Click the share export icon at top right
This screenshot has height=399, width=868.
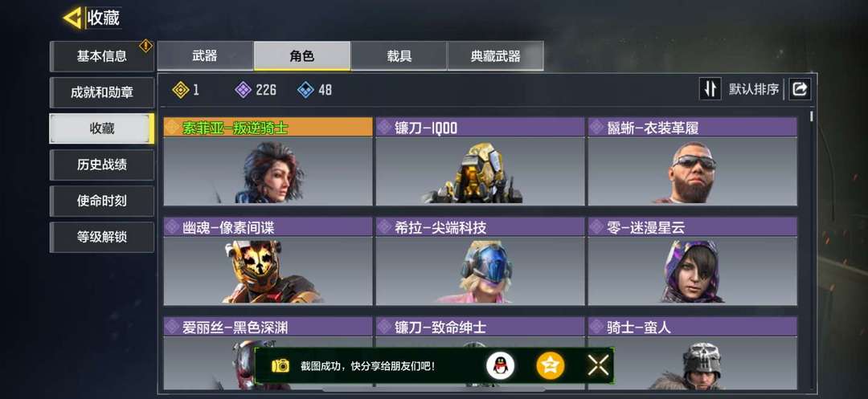[x=800, y=89]
